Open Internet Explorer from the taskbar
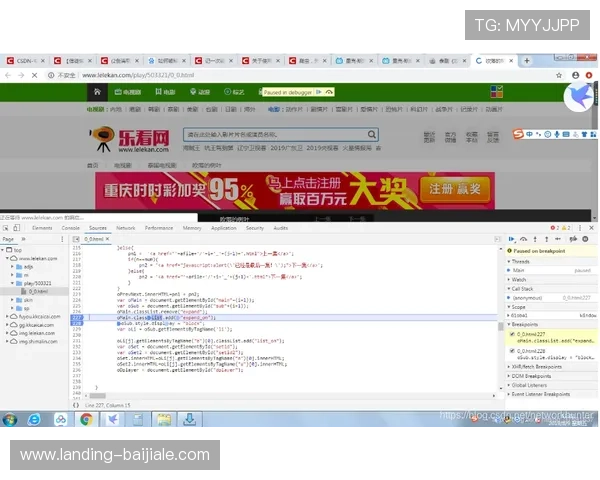600x480 pixels. [34, 420]
